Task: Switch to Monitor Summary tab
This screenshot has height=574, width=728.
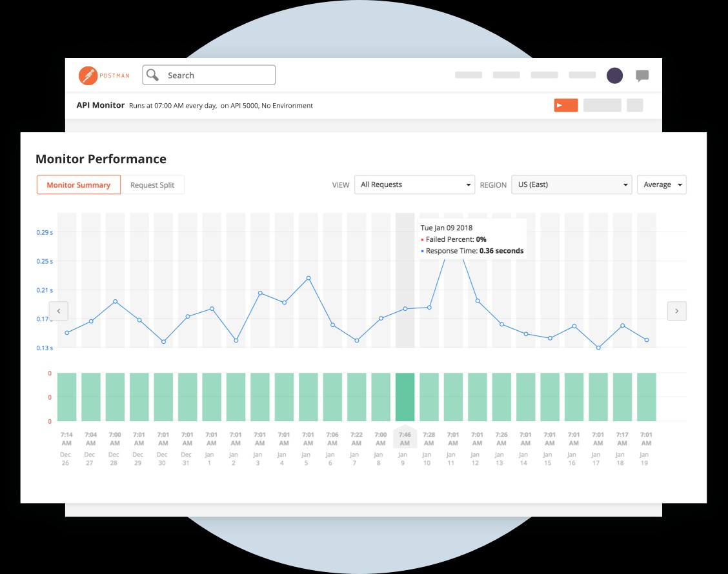Action: [79, 185]
